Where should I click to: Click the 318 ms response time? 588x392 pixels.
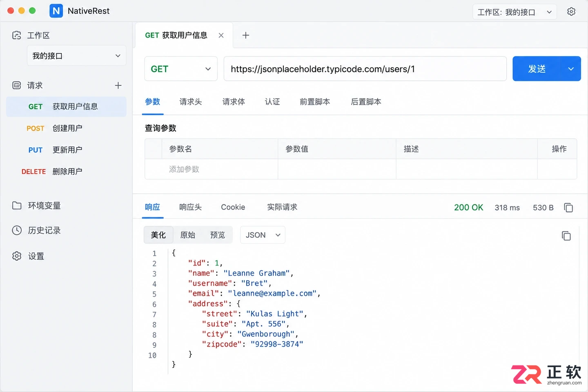click(507, 207)
